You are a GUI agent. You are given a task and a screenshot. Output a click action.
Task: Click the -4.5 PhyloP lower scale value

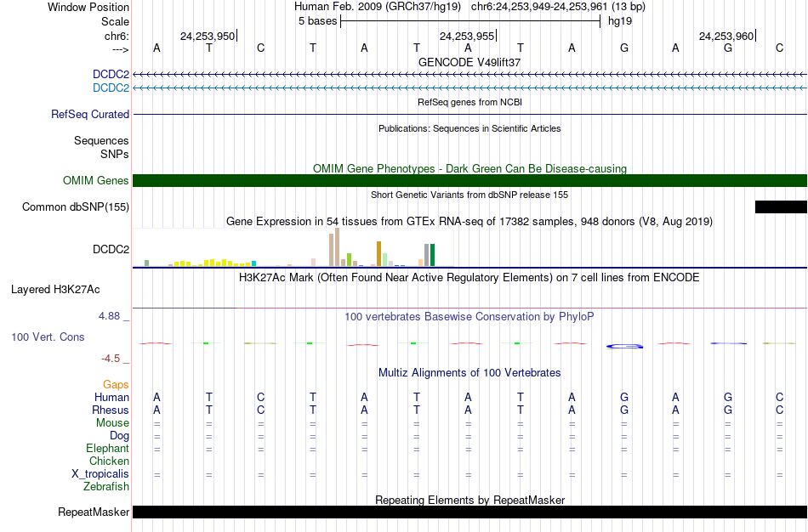tap(111, 359)
